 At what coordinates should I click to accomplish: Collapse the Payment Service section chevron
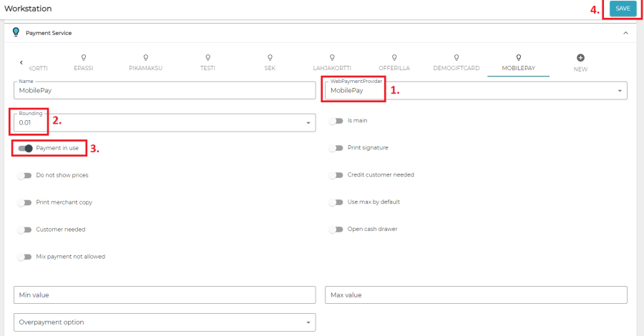coord(625,33)
